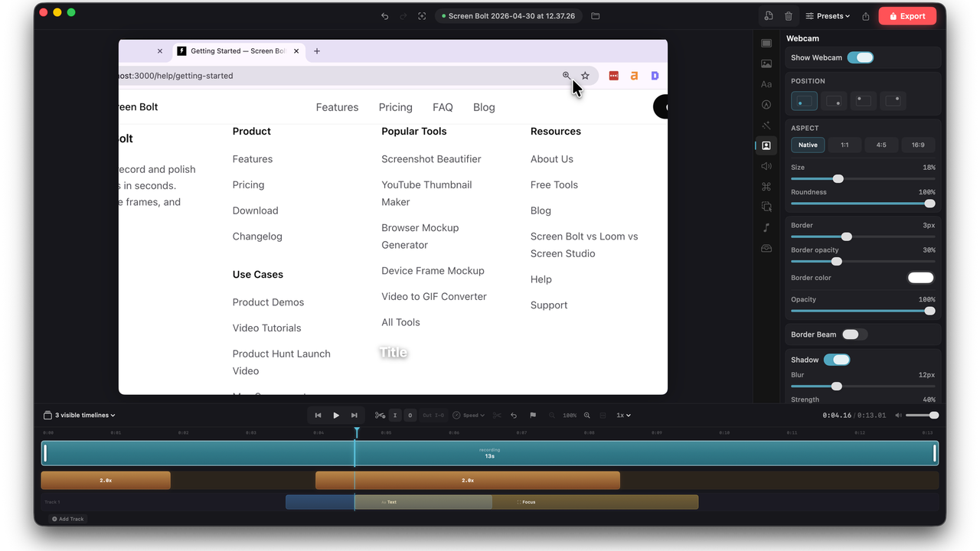This screenshot has height=551, width=980.
Task: Click the volume slider near the timecode
Action: (922, 416)
